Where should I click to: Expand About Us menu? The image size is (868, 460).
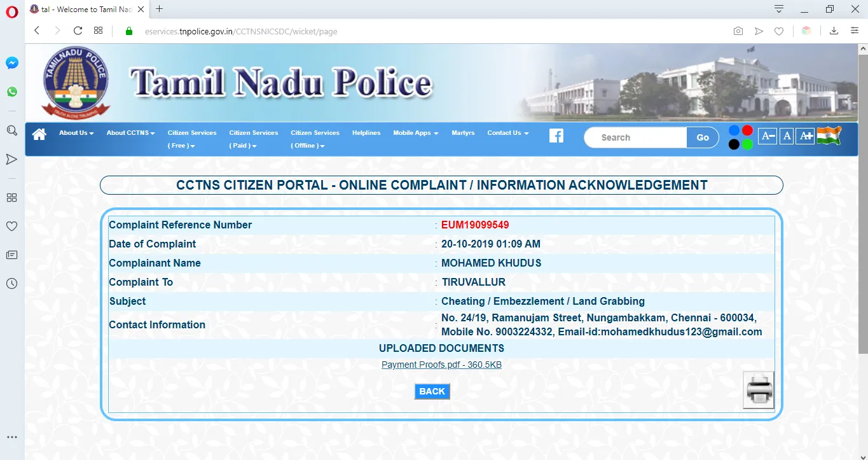point(76,133)
